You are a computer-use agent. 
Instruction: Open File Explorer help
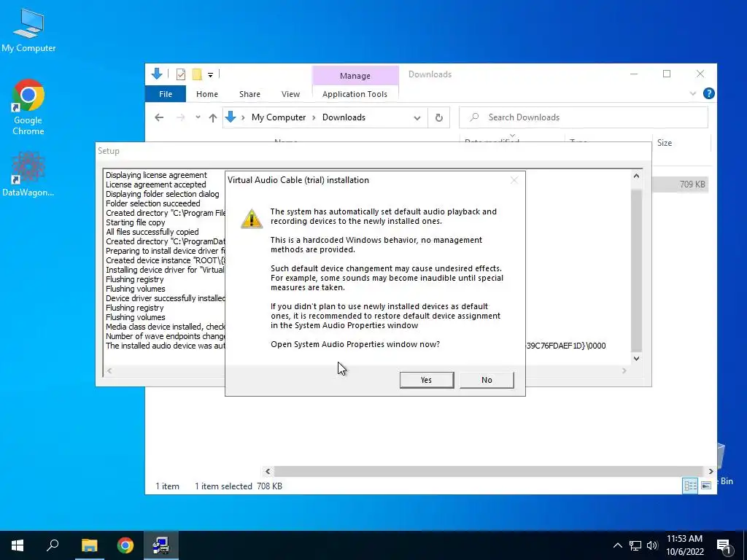tap(708, 94)
